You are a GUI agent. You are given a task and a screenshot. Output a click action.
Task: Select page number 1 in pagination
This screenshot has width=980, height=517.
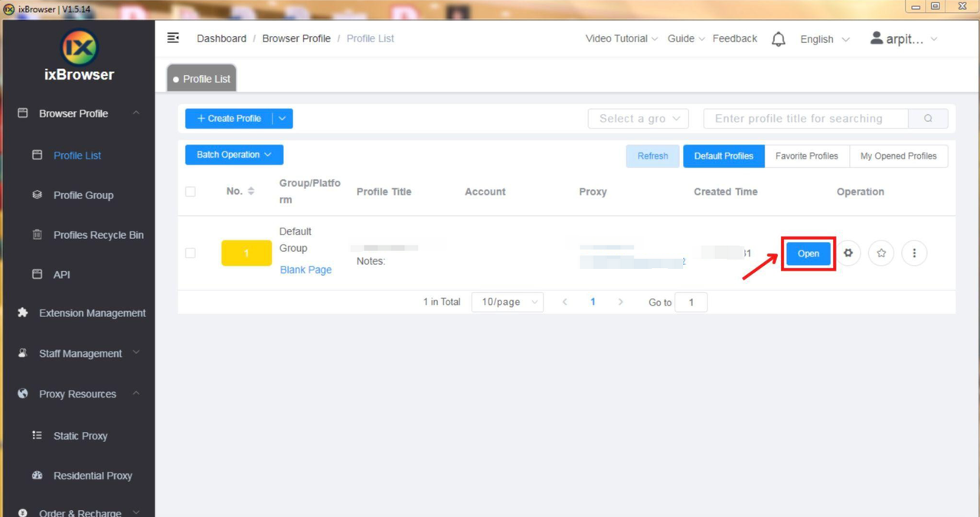[593, 302]
